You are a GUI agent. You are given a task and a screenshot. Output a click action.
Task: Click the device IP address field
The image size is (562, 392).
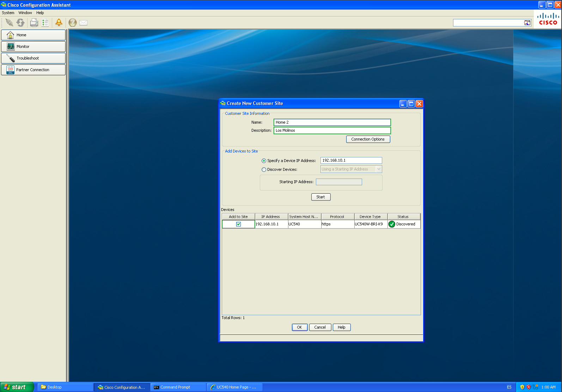(x=351, y=160)
